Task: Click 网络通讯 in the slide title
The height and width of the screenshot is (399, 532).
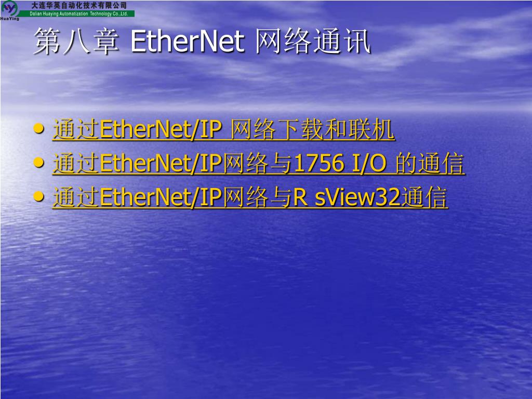Action: (x=312, y=42)
